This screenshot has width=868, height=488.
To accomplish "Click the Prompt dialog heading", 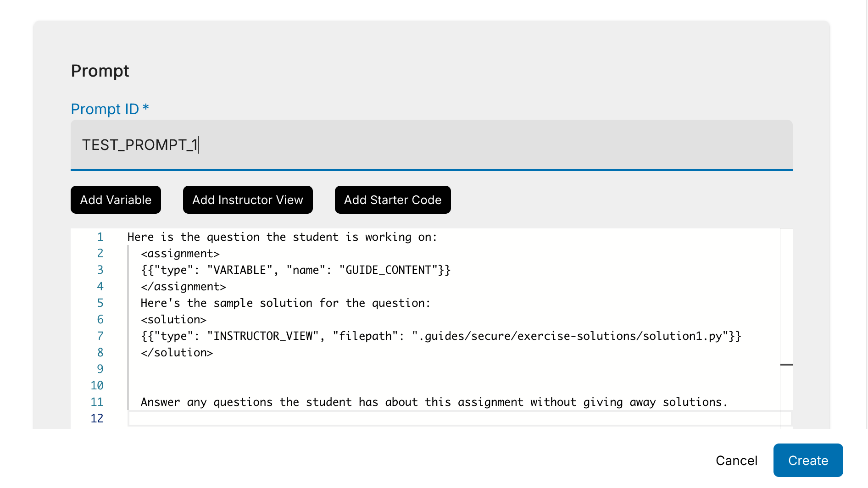I will (x=100, y=71).
